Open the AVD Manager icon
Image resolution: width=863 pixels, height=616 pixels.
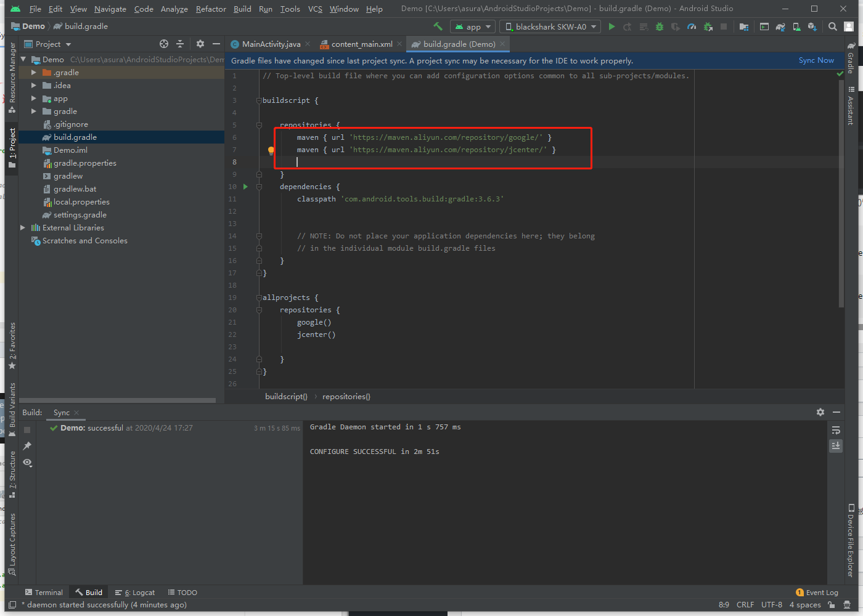(x=796, y=26)
